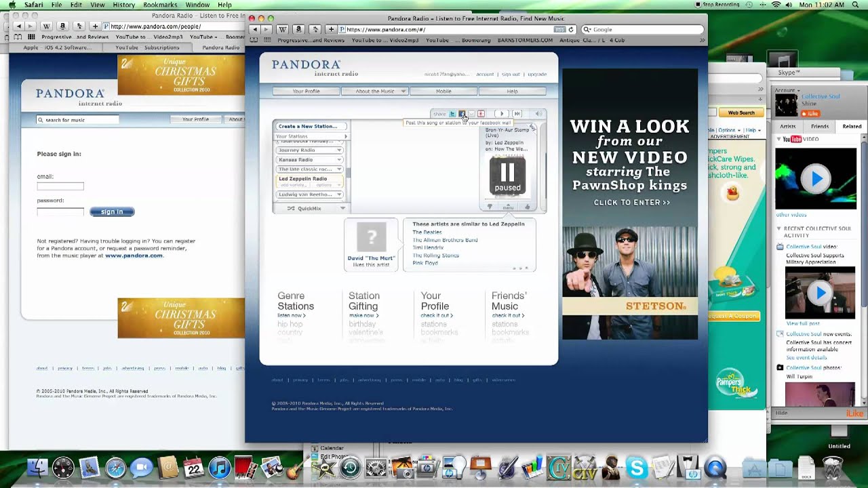Open BARNSTORMERS.COM bookmark in front window
Viewport: 868px width, 488px height.
tap(525, 40)
